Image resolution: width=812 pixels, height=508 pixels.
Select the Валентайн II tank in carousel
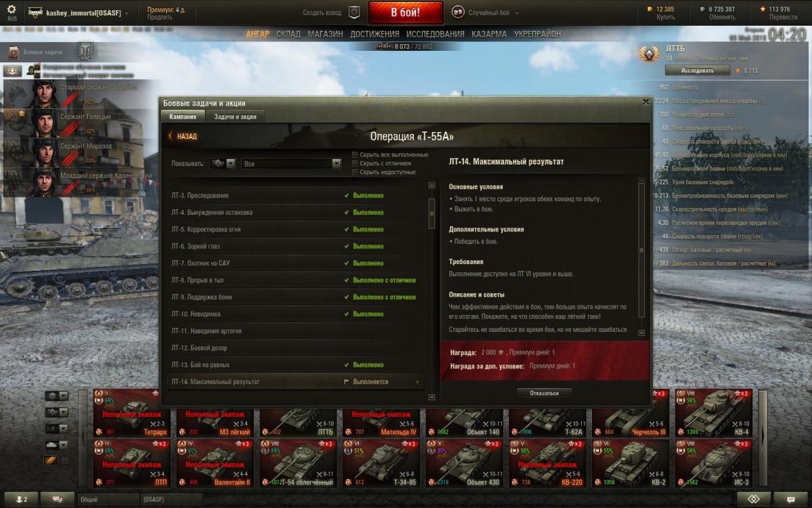click(x=215, y=463)
